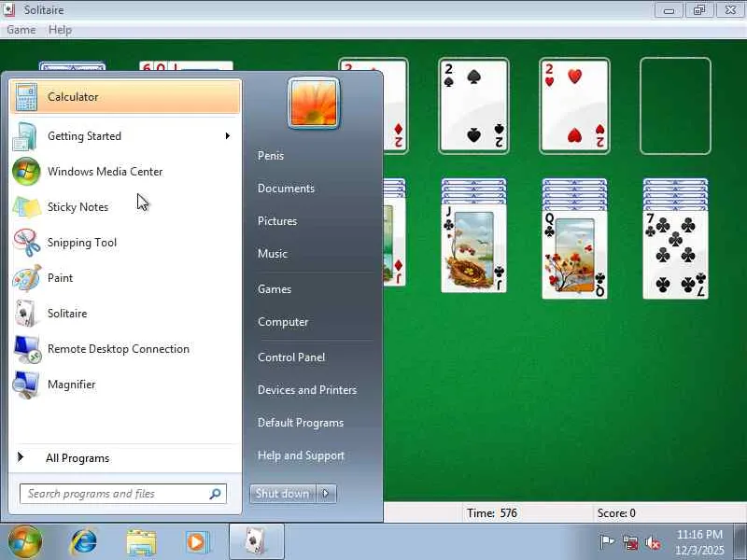747x560 pixels.
Task: Click the Search programs and files box
Action: click(x=123, y=494)
